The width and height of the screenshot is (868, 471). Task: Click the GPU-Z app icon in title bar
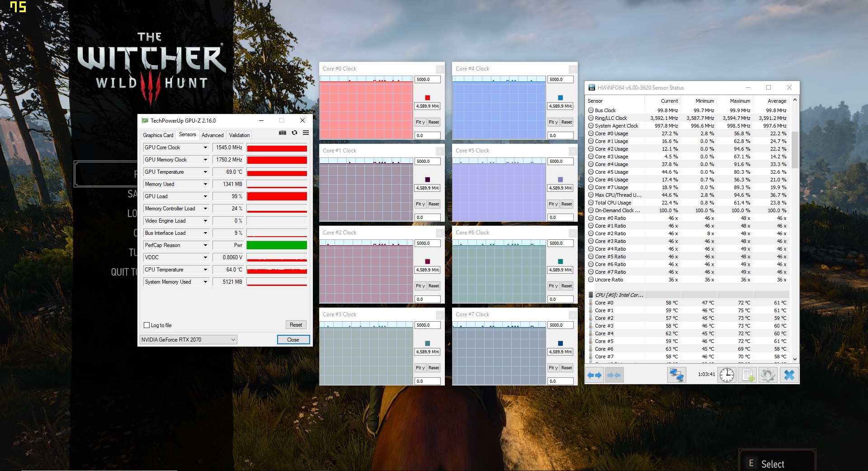[x=145, y=121]
